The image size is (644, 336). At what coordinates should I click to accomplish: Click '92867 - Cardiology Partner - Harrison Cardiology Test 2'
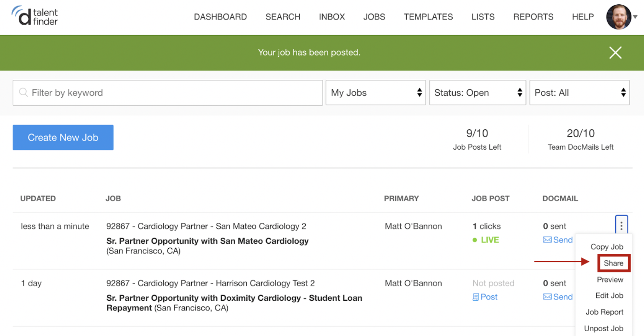click(x=210, y=283)
